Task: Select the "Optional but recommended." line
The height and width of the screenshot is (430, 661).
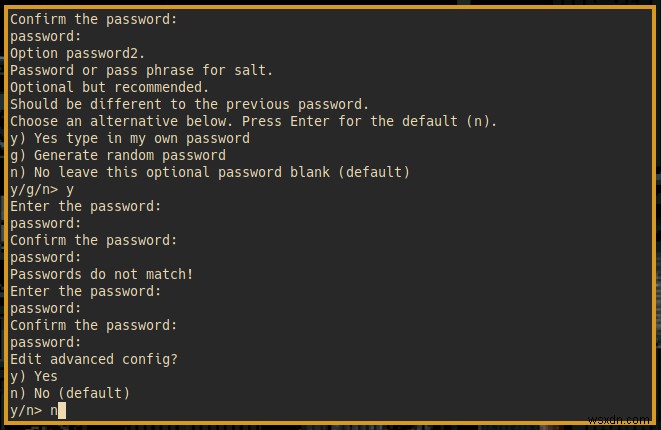Action: 110,87
